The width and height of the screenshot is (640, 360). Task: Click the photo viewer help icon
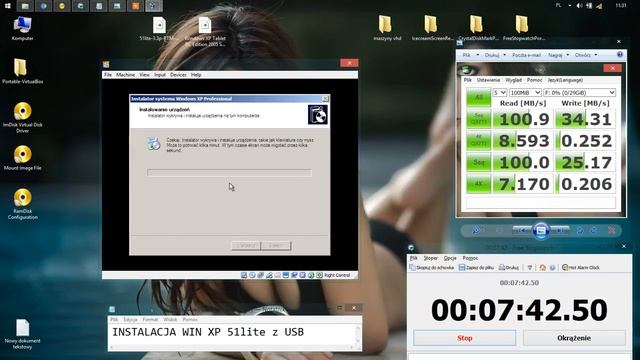click(620, 54)
